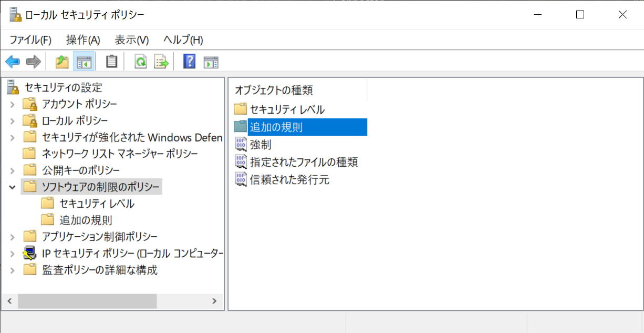
Task: Open the 表示(V) menu
Action: (x=132, y=40)
